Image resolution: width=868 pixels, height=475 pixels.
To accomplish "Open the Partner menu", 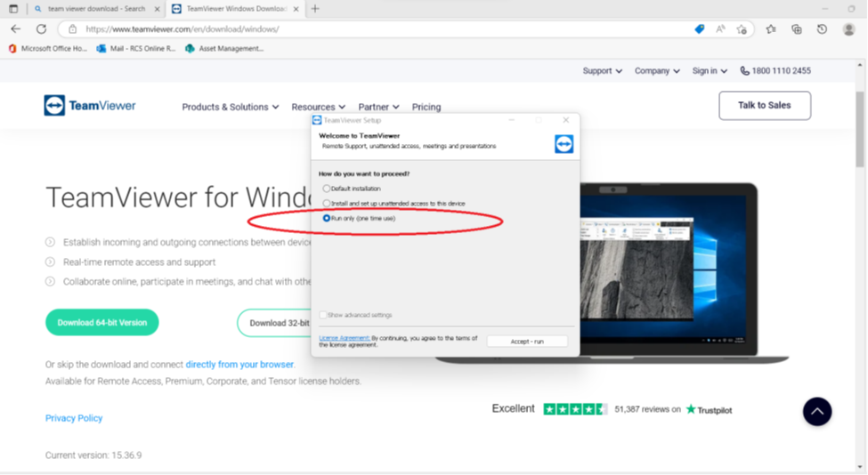I will coord(378,107).
